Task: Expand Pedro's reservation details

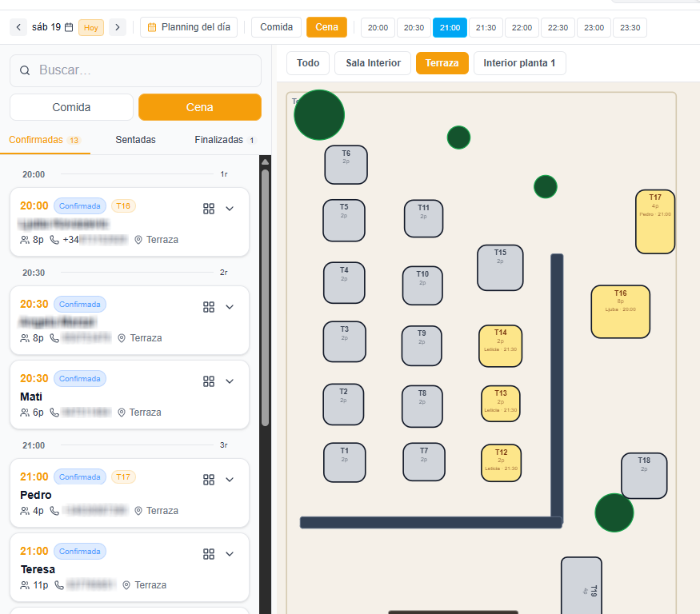Action: point(230,479)
